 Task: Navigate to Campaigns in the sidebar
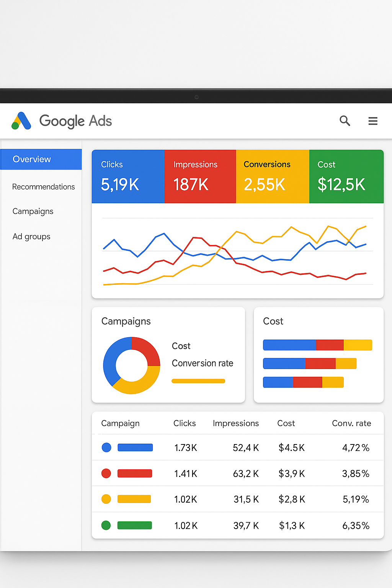pos(33,211)
